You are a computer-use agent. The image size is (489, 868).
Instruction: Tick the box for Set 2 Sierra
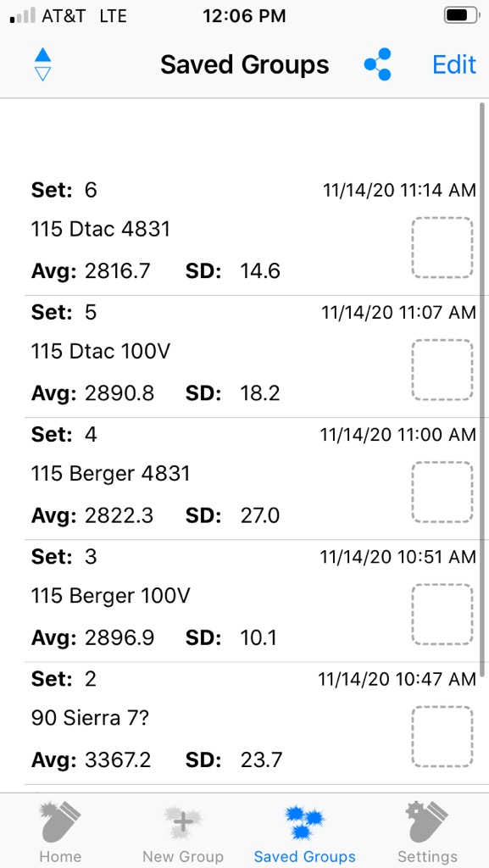pos(442,737)
